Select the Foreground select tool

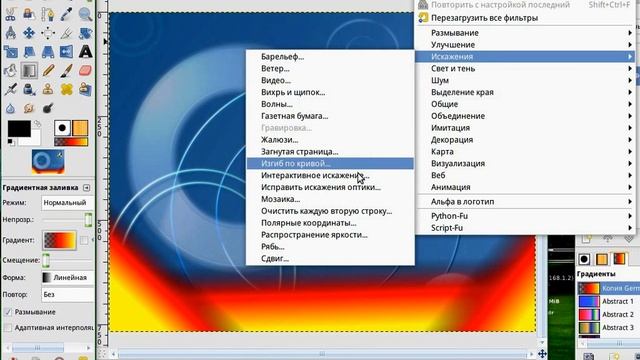(29, 14)
